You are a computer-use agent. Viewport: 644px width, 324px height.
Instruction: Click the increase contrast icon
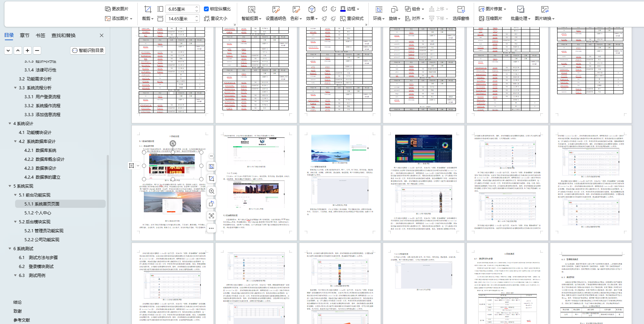[x=324, y=9]
